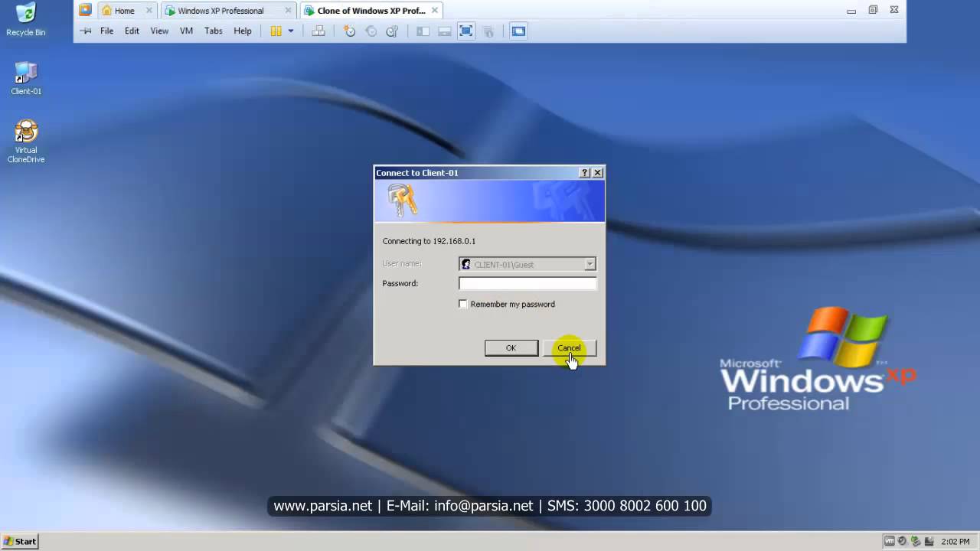Select the Client-01 desktop shortcut
Screen dimensions: 980x551
click(x=26, y=78)
